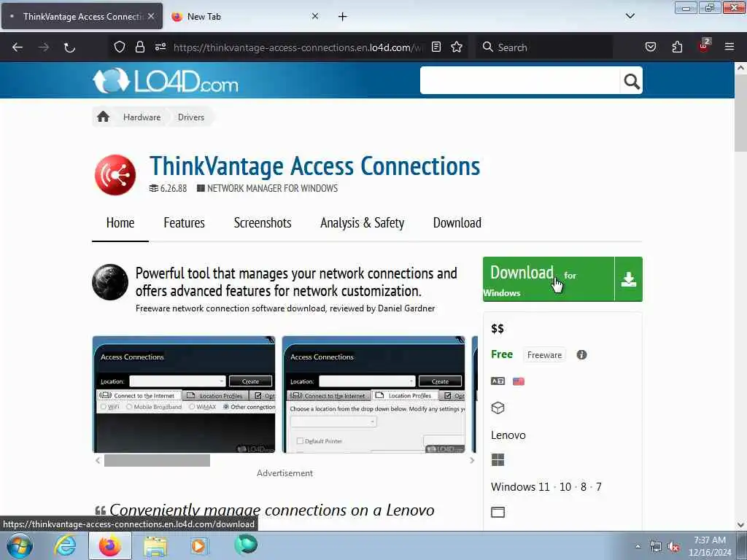Screen dimensions: 747x560
Task: Click the page vertical scrollbar thumb
Action: click(740, 113)
